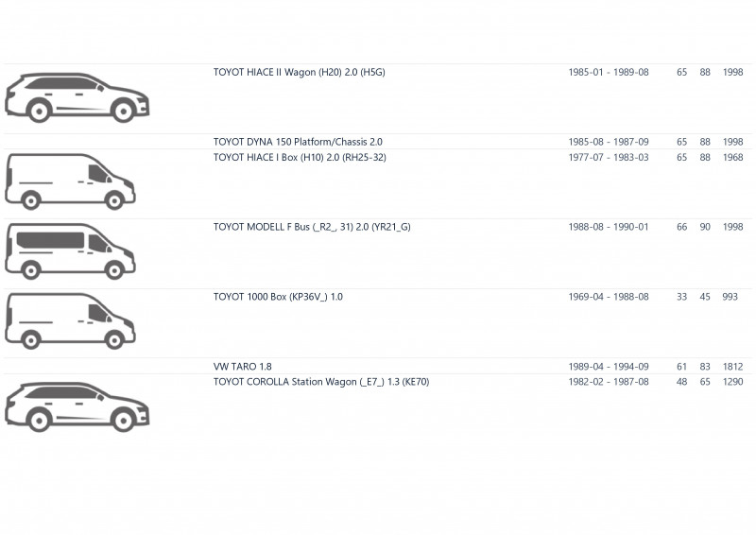Click the 1969-04 - 1988-08 date range

coord(609,297)
